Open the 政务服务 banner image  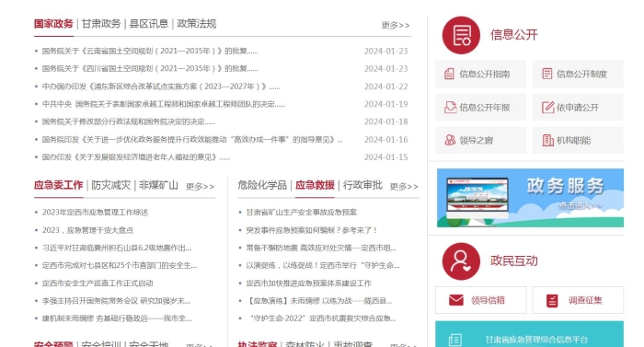(530, 198)
